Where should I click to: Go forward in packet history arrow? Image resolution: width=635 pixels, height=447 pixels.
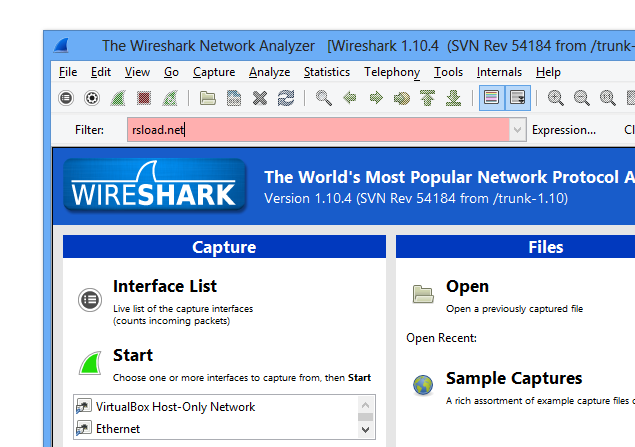[376, 98]
